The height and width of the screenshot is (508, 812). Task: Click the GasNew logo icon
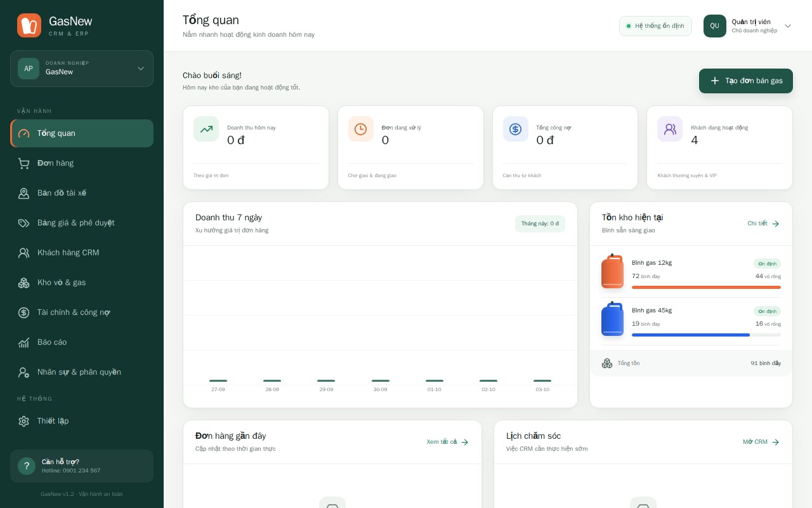(x=29, y=25)
